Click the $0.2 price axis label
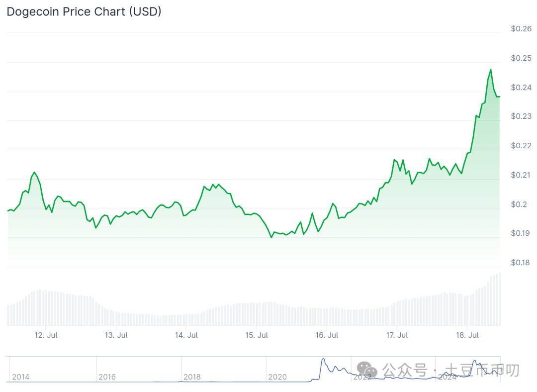537x392 pixels. (519, 204)
